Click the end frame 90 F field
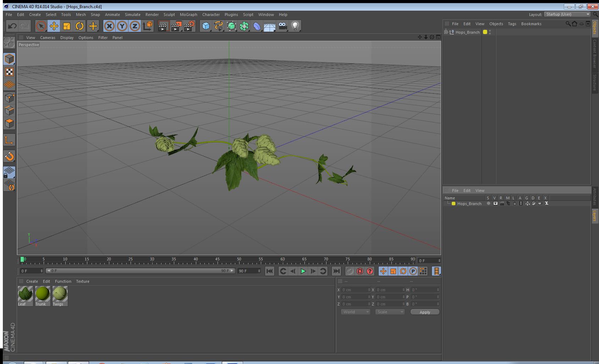Viewport: 599px width, 364px height. click(249, 271)
